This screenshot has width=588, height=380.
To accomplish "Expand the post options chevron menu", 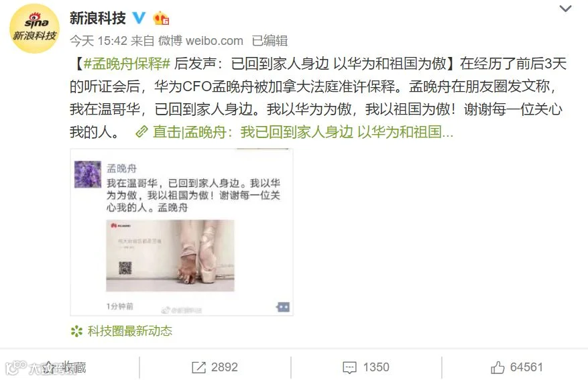I will click(x=565, y=8).
